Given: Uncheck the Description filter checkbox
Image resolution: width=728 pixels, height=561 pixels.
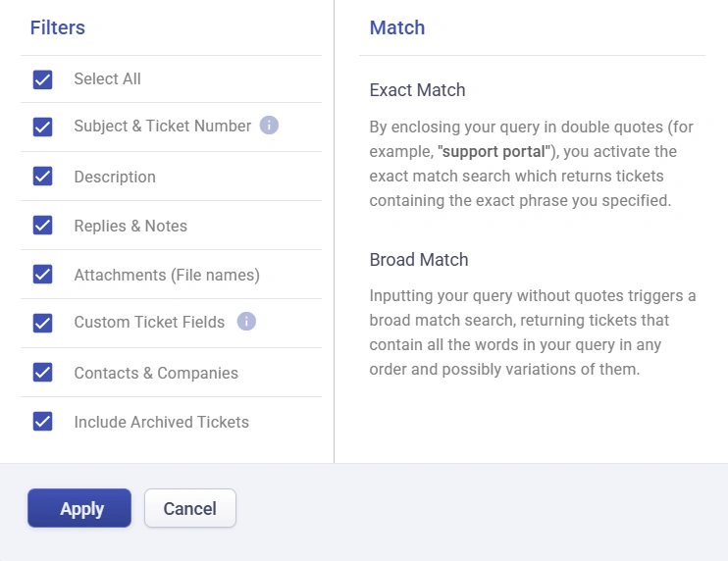Looking at the screenshot, I should [43, 176].
